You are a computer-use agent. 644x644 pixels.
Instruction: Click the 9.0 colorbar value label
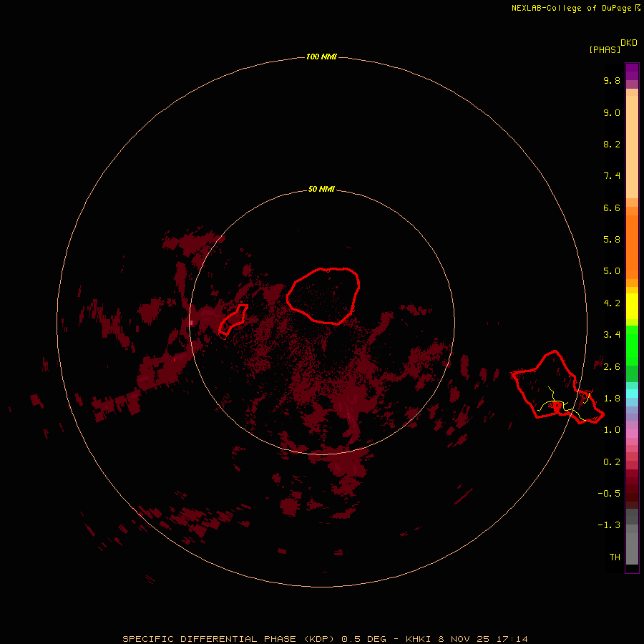612,112
